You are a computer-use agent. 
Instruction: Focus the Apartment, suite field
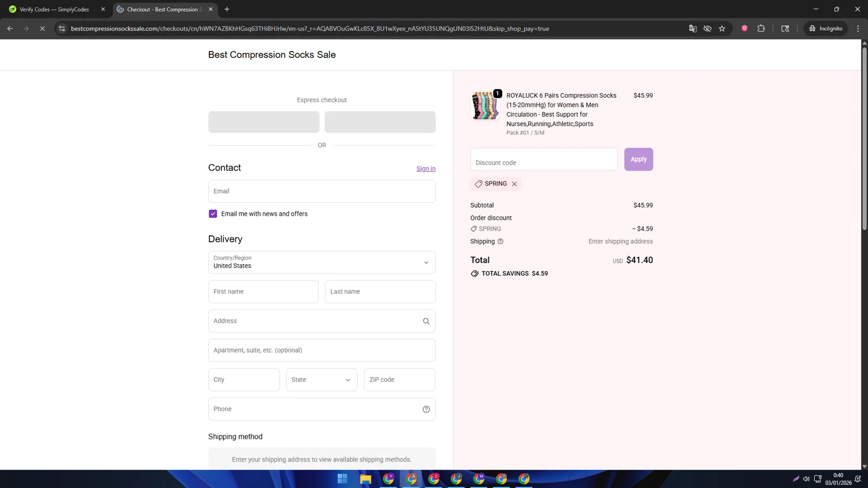pos(322,350)
